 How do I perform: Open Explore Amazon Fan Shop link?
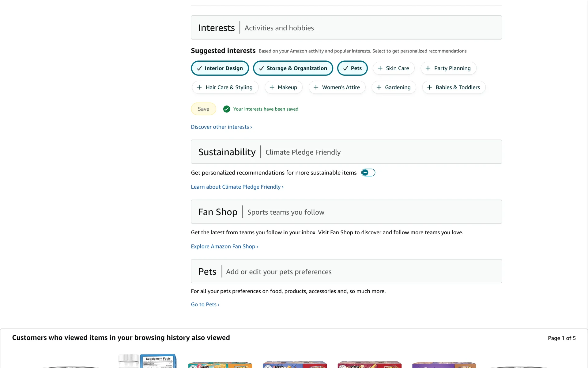[224, 247]
